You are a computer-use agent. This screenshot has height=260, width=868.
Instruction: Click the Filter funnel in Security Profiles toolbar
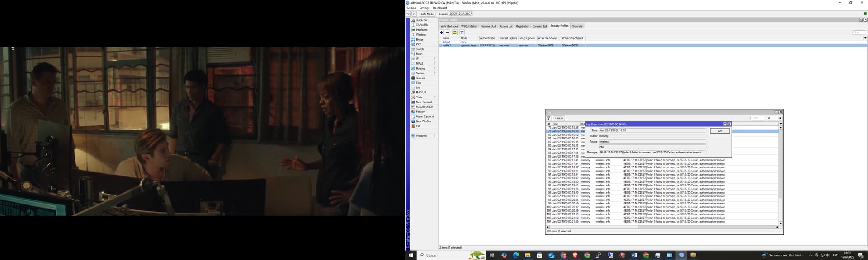[x=462, y=32]
